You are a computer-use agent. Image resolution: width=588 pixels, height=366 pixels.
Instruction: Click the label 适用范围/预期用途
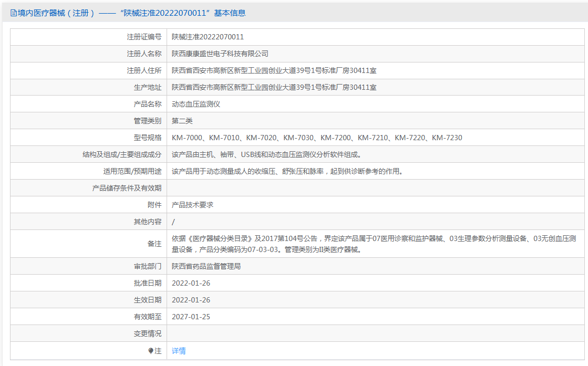(132, 172)
